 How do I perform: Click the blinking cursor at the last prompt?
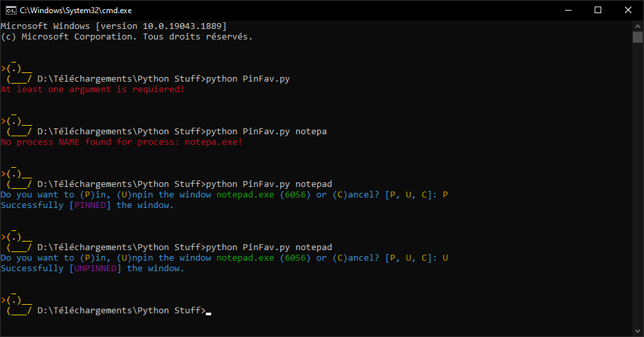coord(209,314)
